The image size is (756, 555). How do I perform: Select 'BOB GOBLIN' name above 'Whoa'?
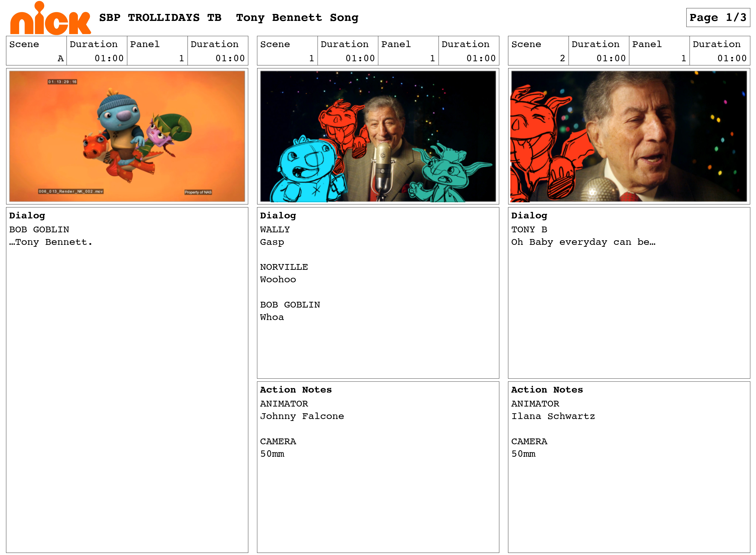290,305
